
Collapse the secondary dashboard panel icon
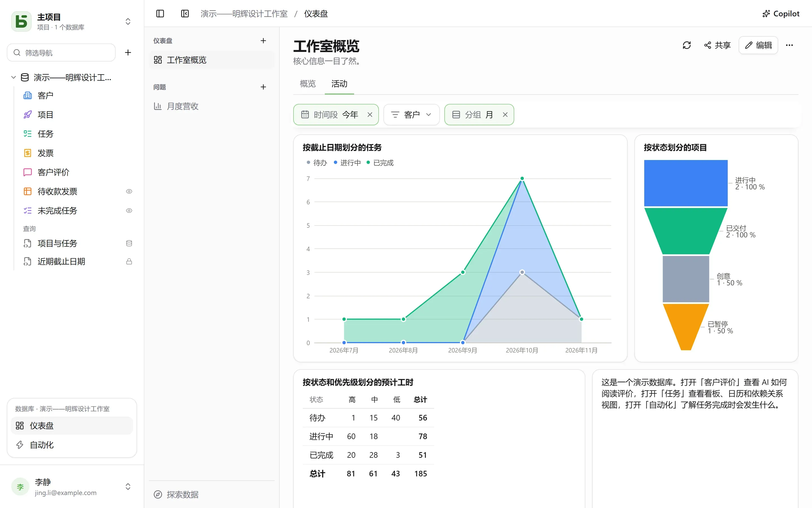point(185,14)
